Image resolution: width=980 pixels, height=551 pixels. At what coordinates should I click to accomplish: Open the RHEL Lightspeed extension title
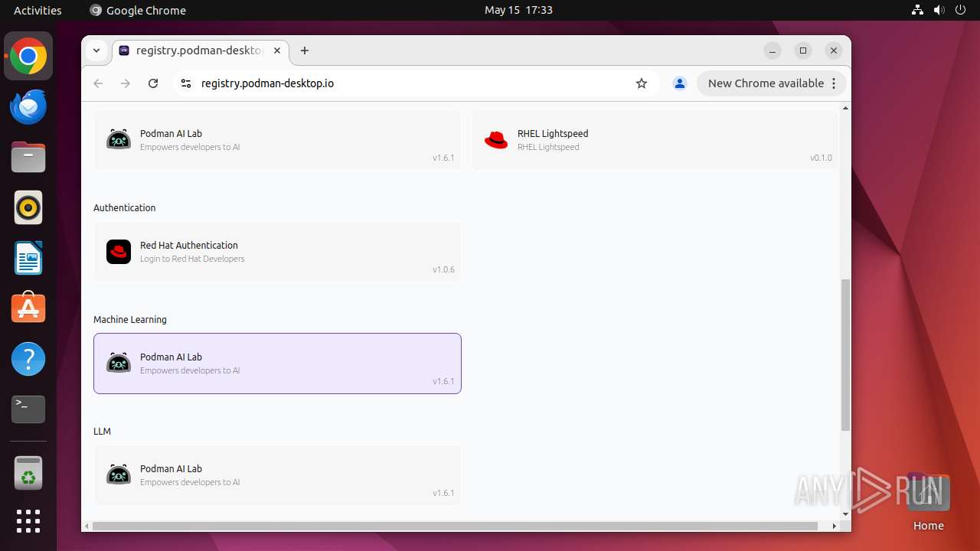[553, 133]
